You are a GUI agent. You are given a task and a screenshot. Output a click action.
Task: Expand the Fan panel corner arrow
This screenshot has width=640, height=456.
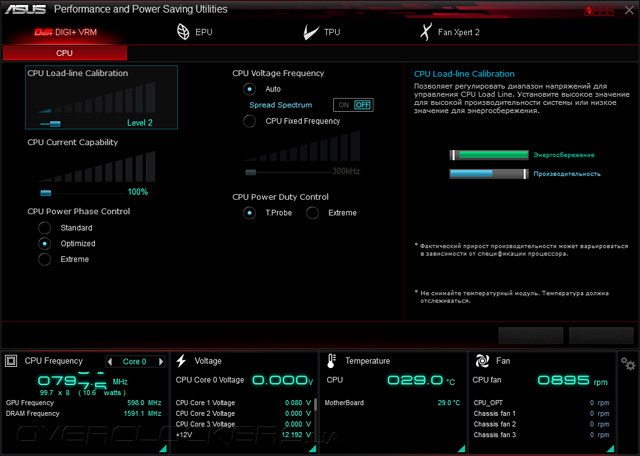[610, 449]
